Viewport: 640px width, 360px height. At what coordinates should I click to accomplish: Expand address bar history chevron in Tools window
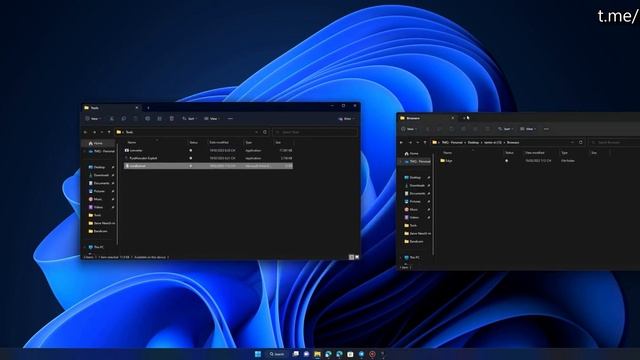(256, 132)
